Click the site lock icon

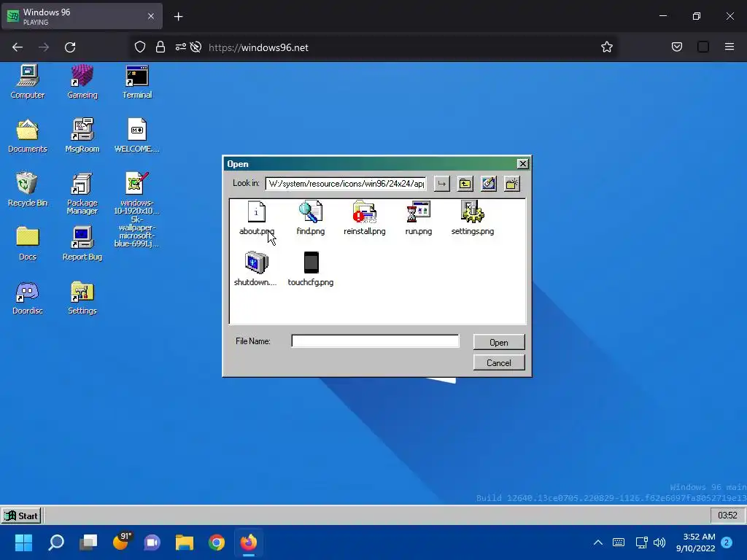tap(160, 47)
